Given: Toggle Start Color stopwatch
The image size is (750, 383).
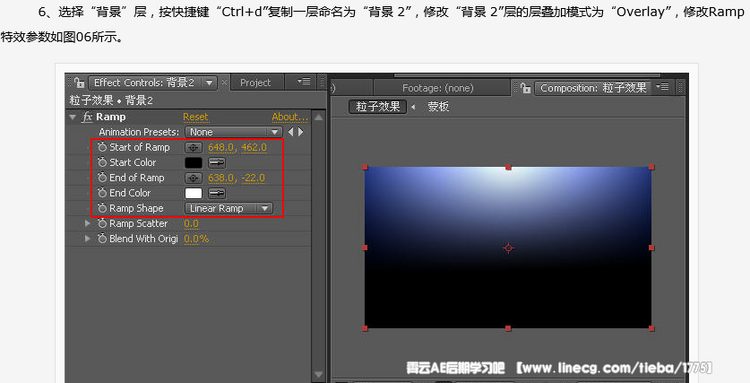Looking at the screenshot, I should click(x=102, y=163).
